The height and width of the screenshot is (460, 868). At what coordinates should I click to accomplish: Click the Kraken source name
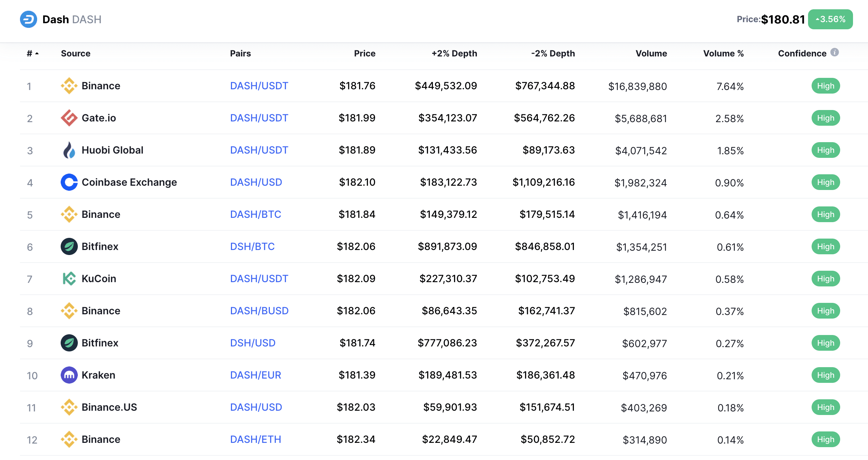[99, 375]
